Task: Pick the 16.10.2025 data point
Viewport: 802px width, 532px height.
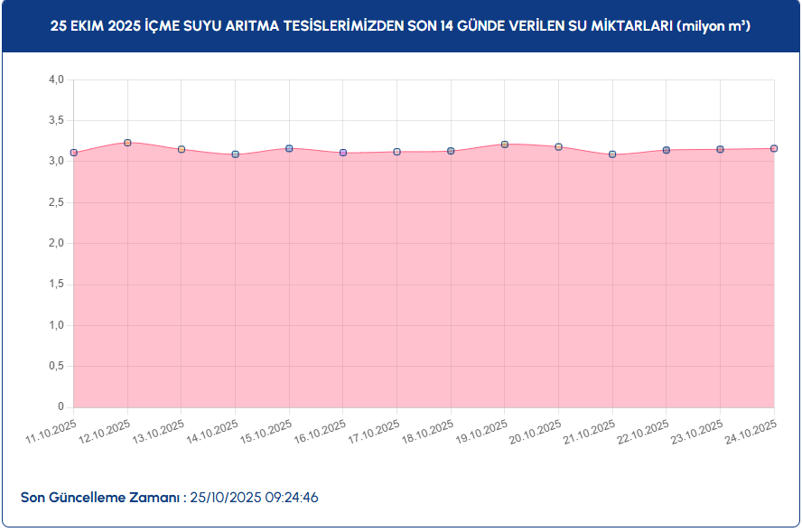Action: coord(343,153)
